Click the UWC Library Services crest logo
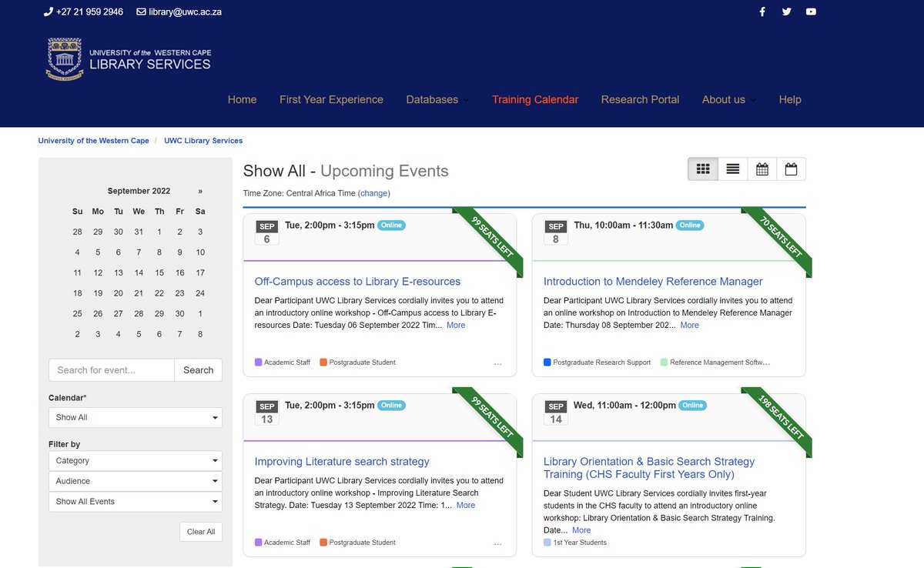This screenshot has width=924, height=568. [x=64, y=58]
